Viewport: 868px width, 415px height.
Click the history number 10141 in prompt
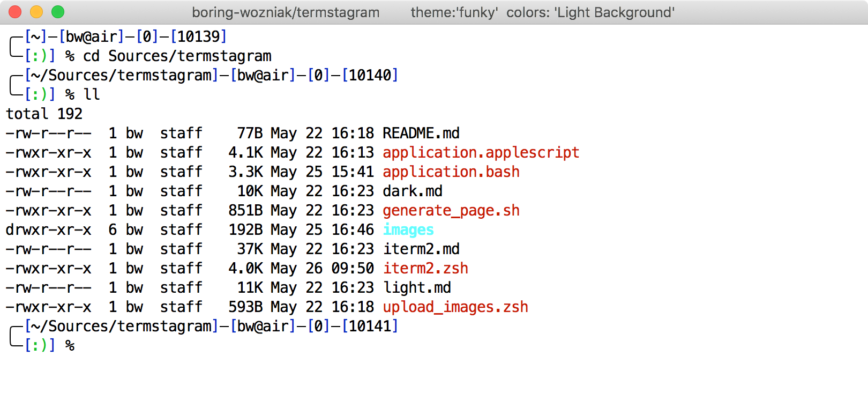pos(370,326)
